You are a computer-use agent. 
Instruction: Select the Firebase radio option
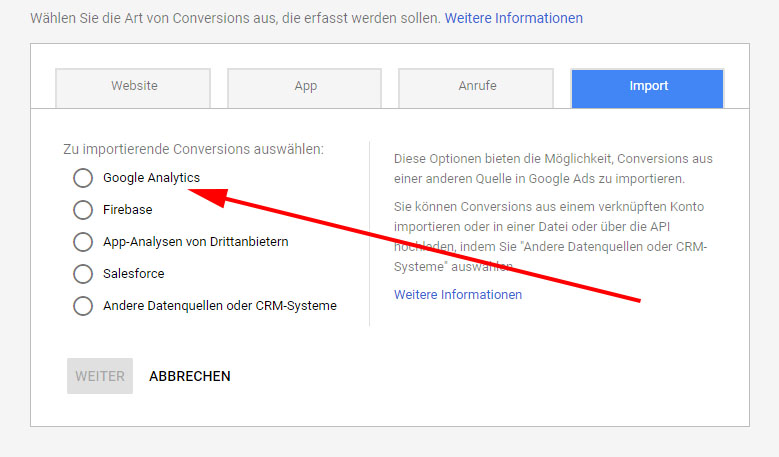(x=83, y=210)
